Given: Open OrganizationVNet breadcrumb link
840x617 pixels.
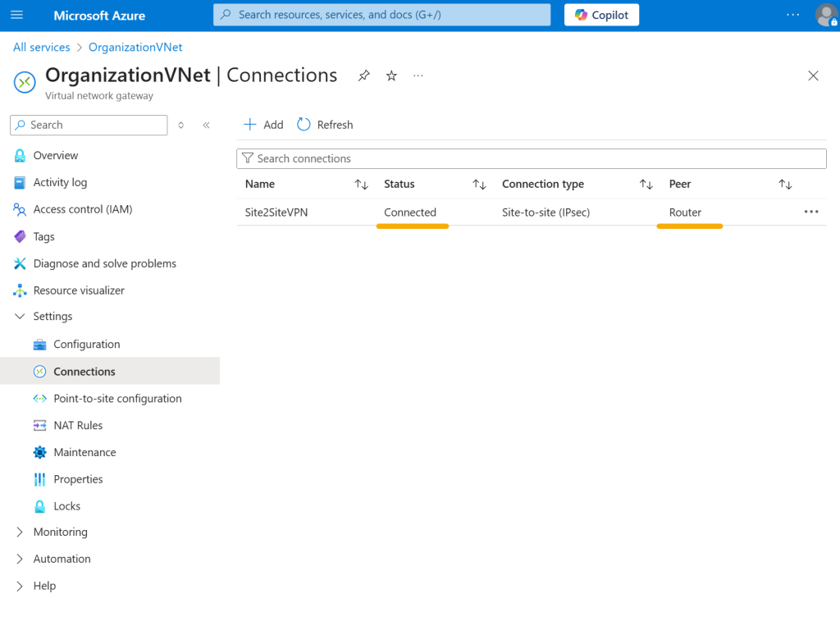Looking at the screenshot, I should (x=135, y=47).
